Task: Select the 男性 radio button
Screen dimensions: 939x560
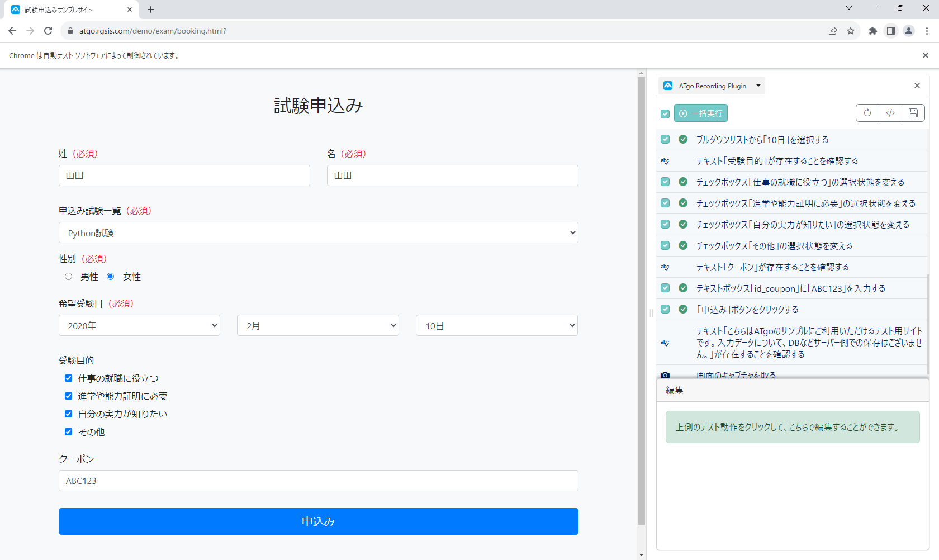Action: click(68, 276)
